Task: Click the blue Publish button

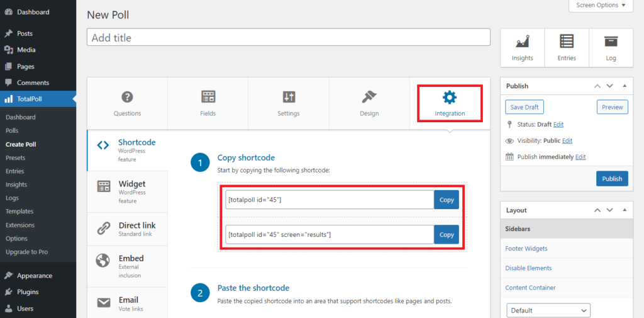Action: [x=612, y=179]
